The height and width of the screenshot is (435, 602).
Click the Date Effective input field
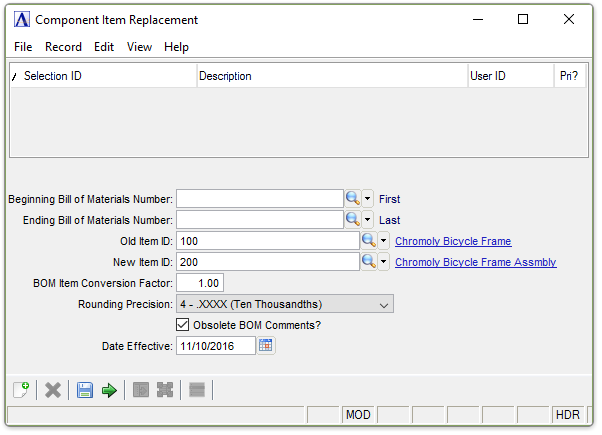[215, 346]
